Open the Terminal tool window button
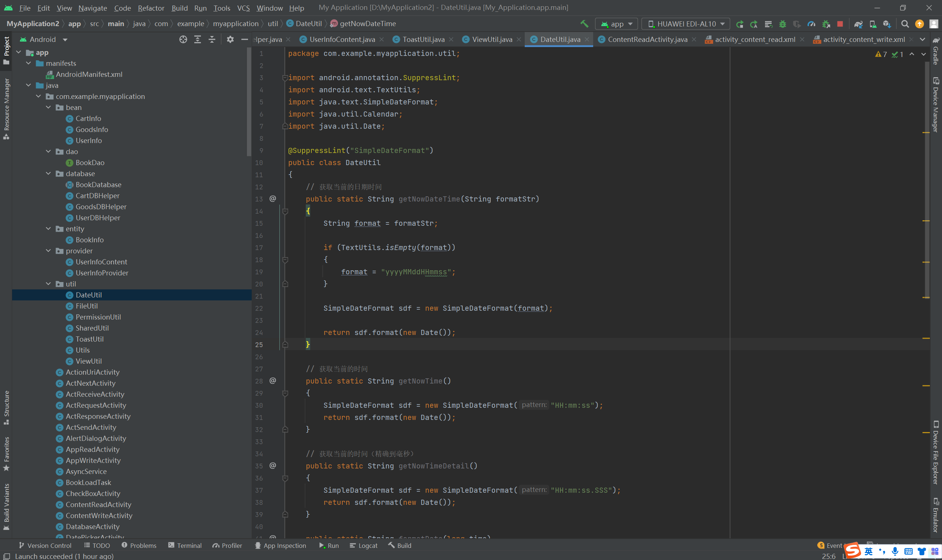Screen dimensions: 942x560 coord(185,545)
